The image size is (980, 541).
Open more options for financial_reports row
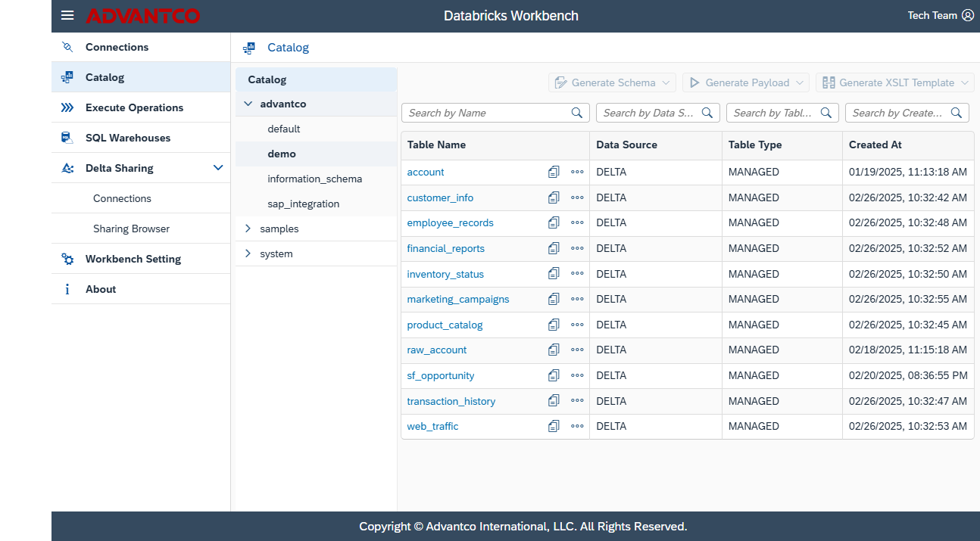coord(577,248)
